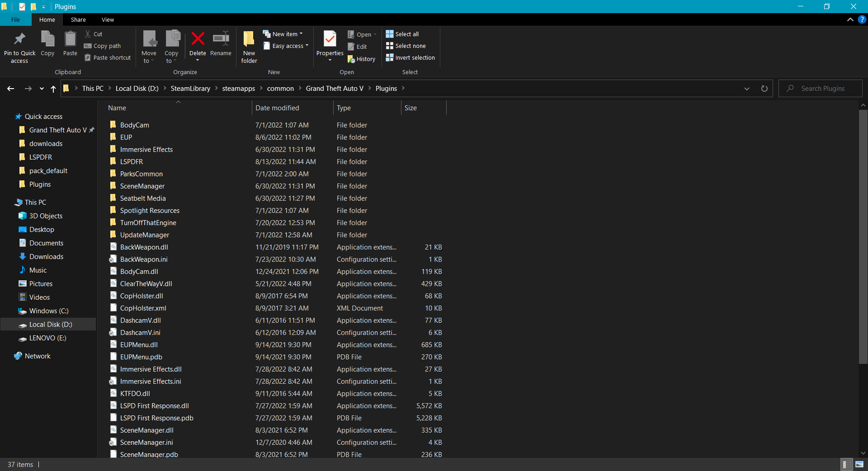This screenshot has height=471, width=868.
Task: Switch to large icons view in status bar
Action: 859,464
